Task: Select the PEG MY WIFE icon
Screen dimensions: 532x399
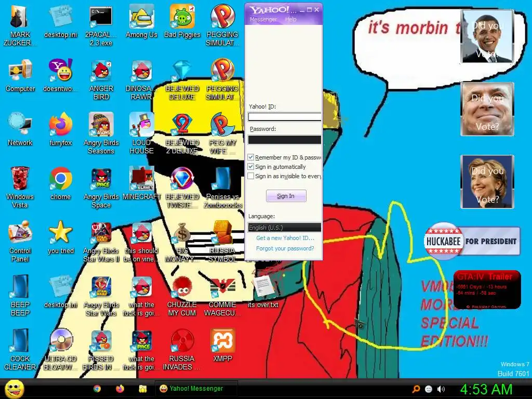Action: 222,134
